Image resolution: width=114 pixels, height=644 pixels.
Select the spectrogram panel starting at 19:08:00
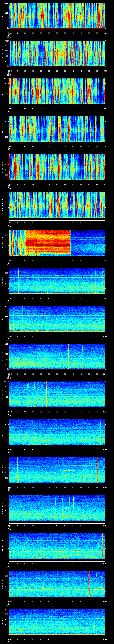pyautogui.click(x=57, y=280)
